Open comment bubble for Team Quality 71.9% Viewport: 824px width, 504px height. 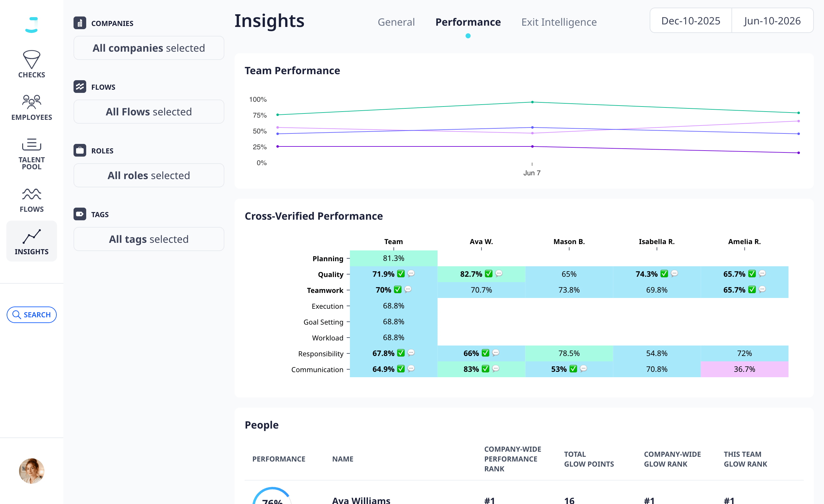coord(411,274)
